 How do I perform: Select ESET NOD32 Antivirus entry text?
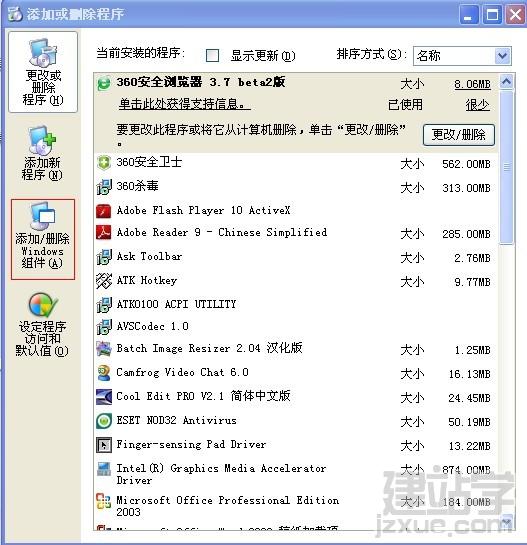click(177, 420)
